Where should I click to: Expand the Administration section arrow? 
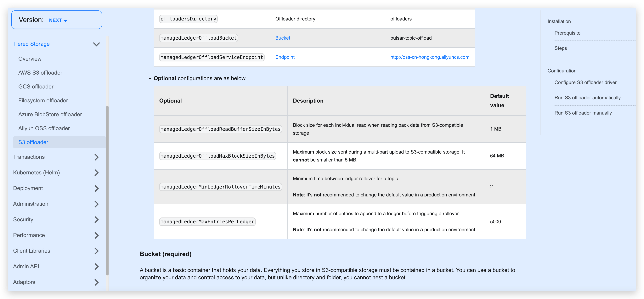click(97, 204)
